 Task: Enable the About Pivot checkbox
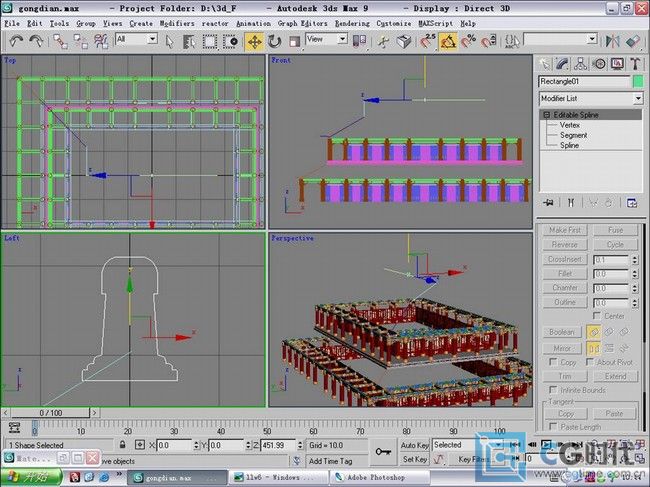589,362
